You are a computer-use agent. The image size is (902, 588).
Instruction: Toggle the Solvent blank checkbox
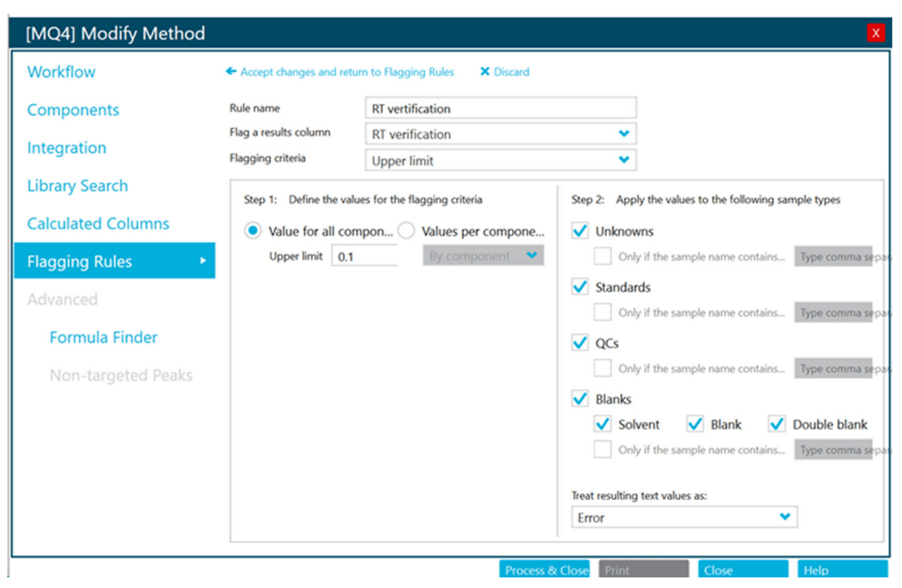click(x=602, y=425)
